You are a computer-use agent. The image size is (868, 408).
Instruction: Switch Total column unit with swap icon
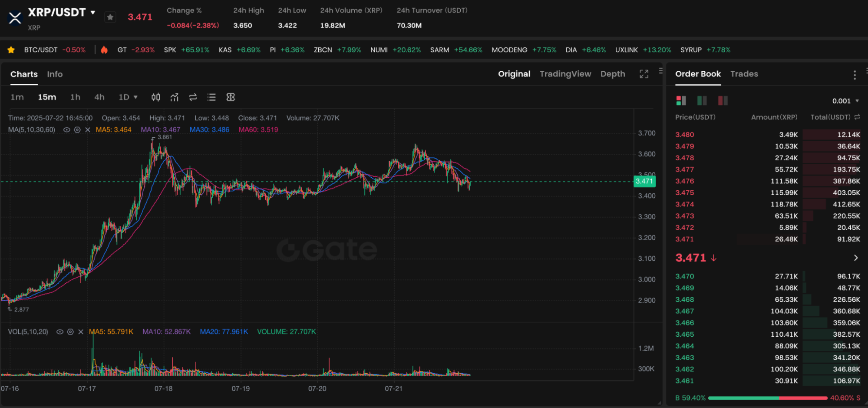857,117
